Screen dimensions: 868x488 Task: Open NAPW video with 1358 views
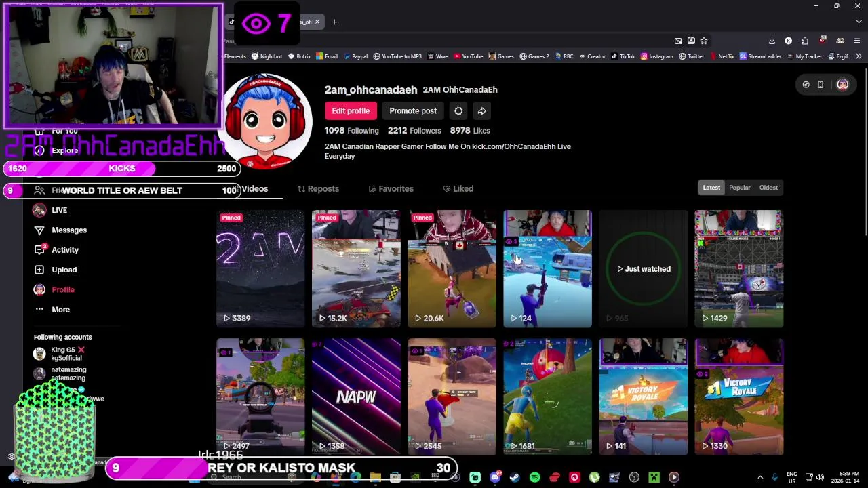(356, 397)
